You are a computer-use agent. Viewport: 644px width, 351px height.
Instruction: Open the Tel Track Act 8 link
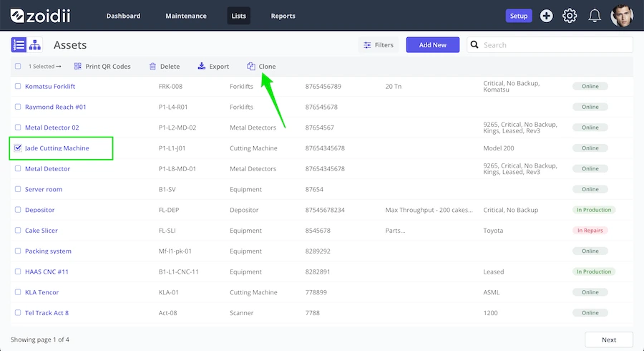[x=47, y=313]
